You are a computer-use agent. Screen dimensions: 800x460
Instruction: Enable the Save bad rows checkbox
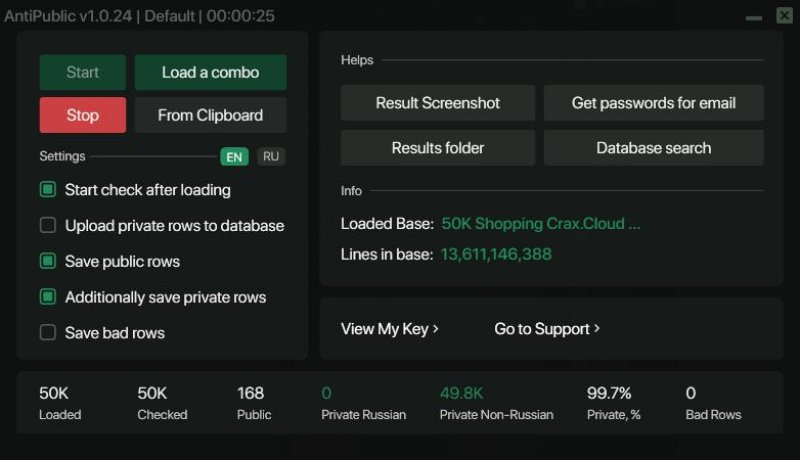click(x=48, y=333)
